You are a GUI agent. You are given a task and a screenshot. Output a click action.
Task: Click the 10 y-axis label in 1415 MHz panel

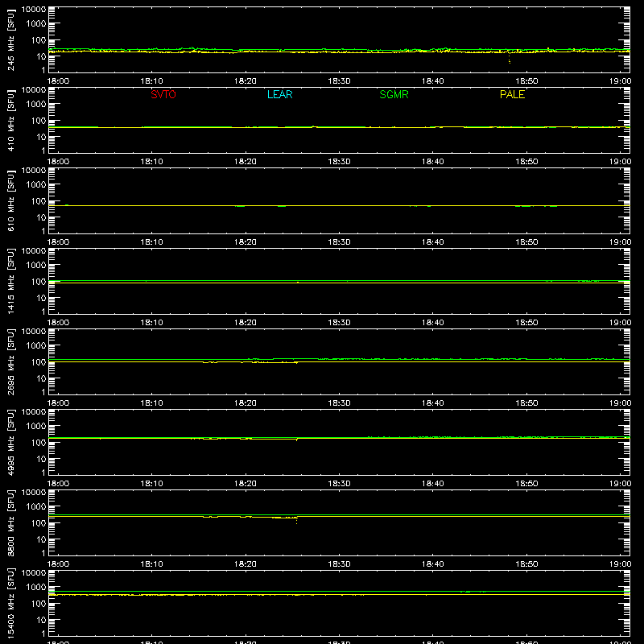point(41,298)
